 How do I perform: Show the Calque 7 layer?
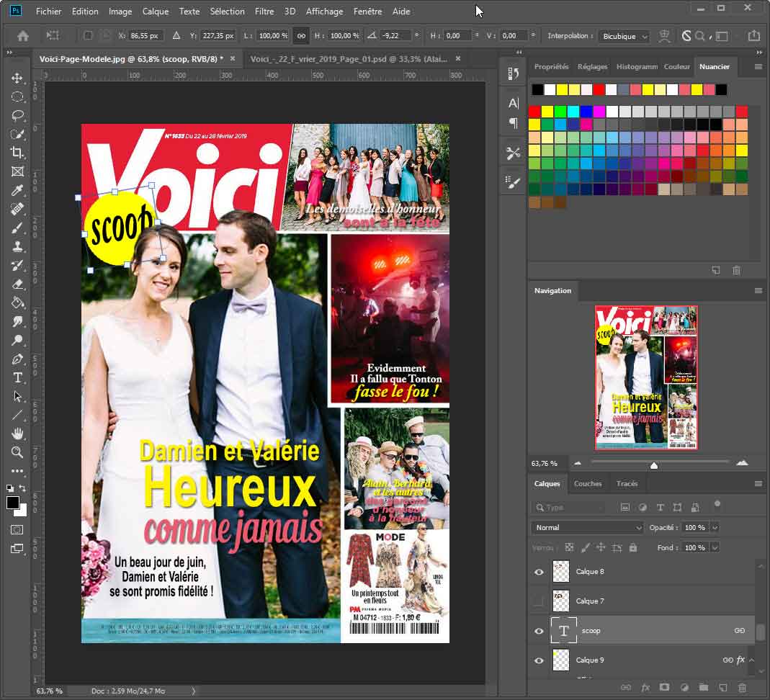(539, 601)
